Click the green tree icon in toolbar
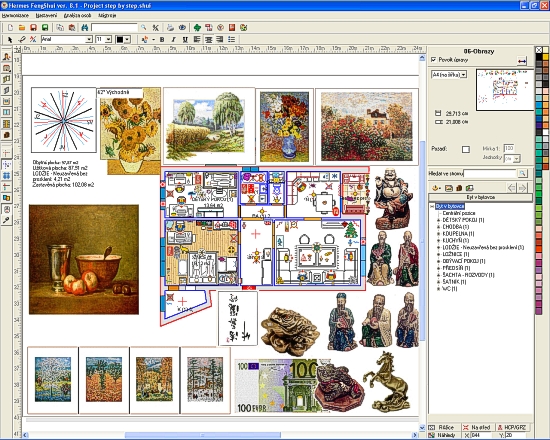550x440 pixels. pos(197,27)
